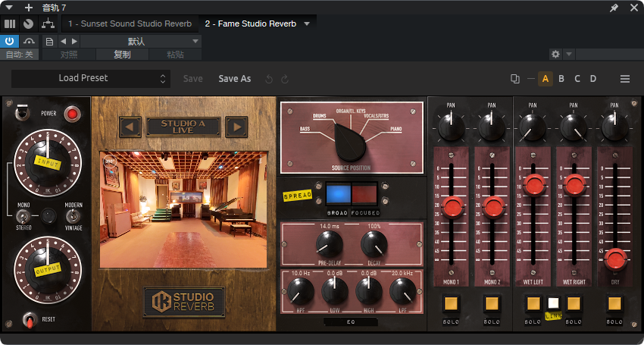Click the INPUT level knob

47,162
